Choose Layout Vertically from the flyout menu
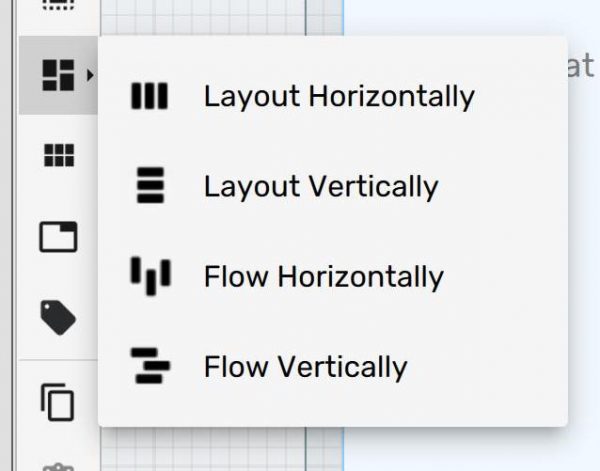Viewport: 600px width, 471px height. [320, 187]
